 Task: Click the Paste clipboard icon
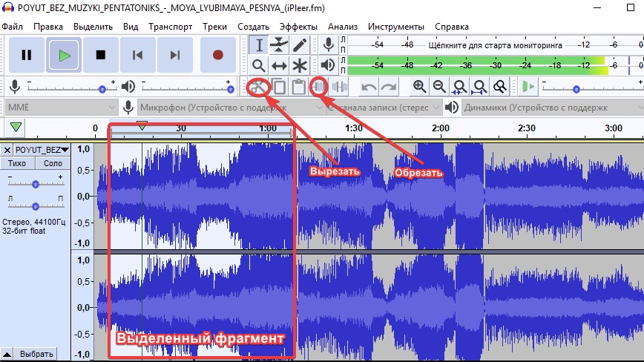pos(298,87)
